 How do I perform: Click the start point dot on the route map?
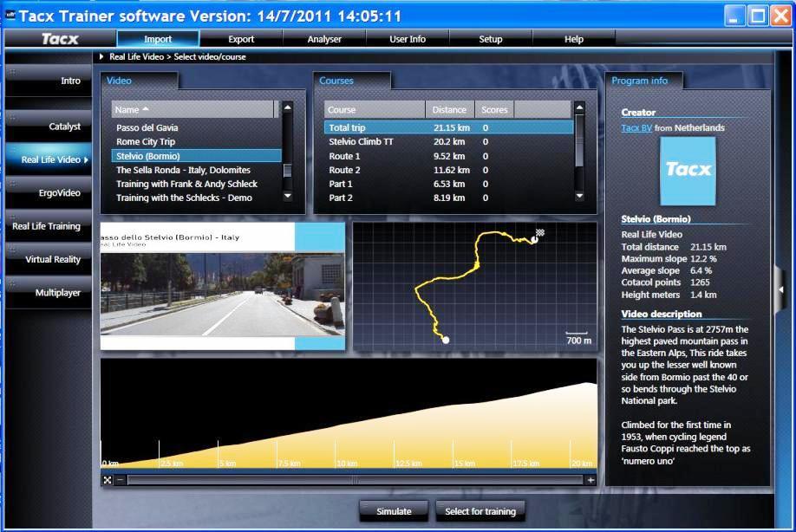[445, 340]
